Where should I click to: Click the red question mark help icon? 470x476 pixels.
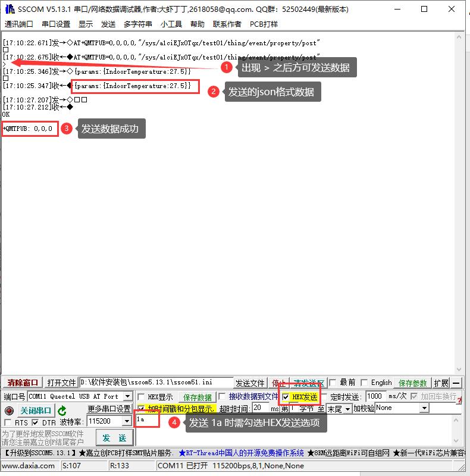click(x=459, y=400)
